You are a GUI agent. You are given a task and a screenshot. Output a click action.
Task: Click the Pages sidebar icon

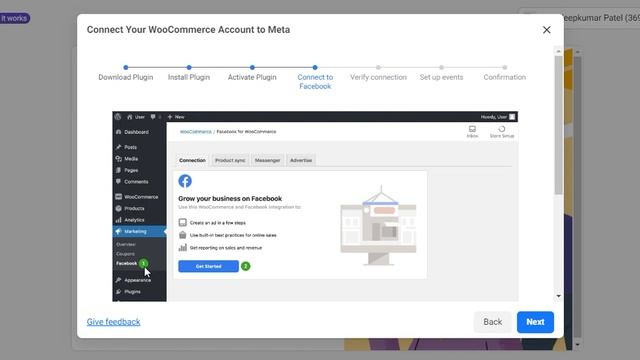tap(118, 170)
